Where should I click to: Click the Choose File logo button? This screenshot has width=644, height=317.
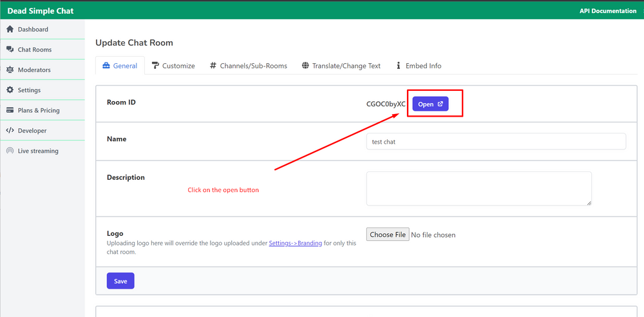pyautogui.click(x=387, y=235)
